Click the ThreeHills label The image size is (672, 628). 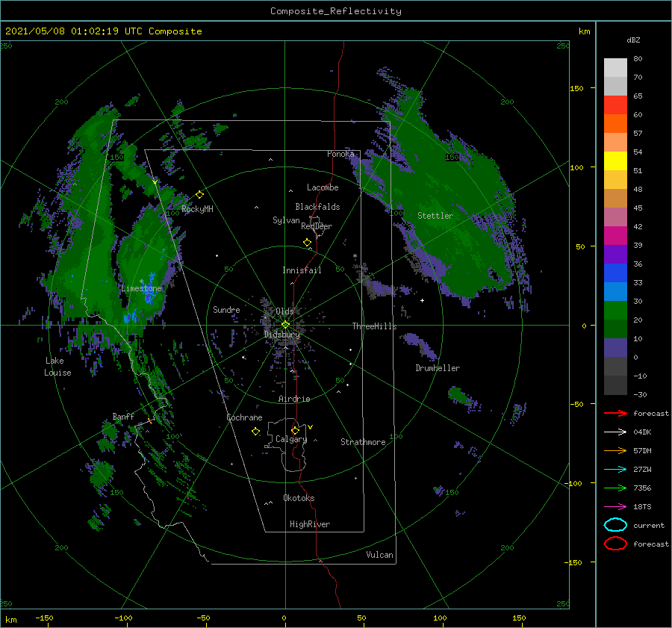(x=374, y=326)
